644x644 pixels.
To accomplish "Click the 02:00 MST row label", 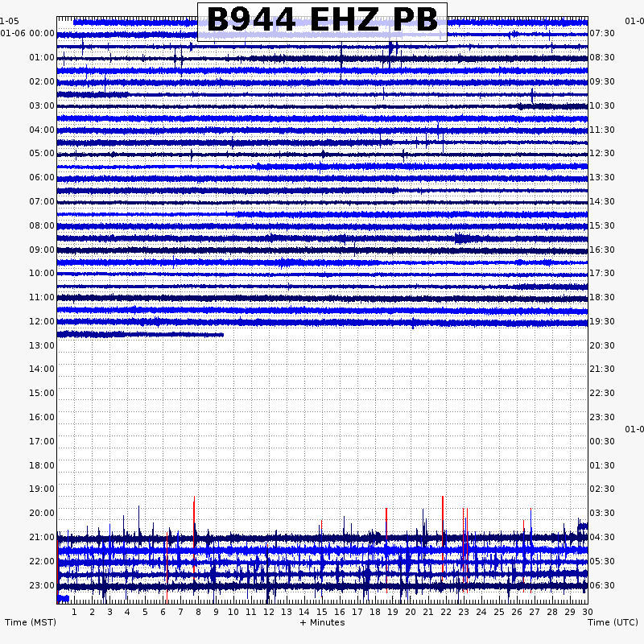I will 42,81.
